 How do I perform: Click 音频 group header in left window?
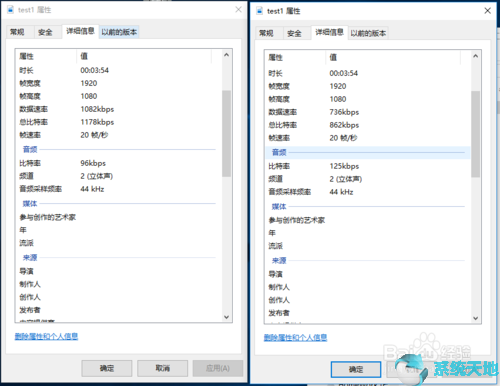pyautogui.click(x=118, y=150)
